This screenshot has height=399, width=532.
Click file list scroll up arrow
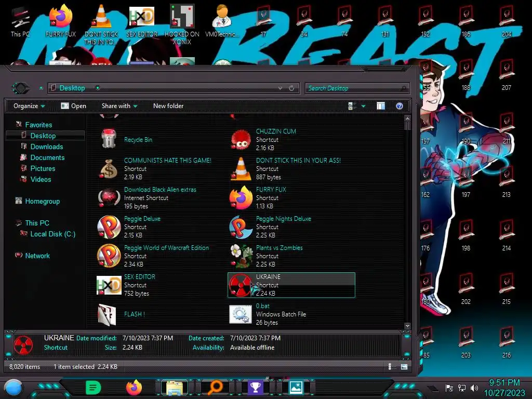407,118
